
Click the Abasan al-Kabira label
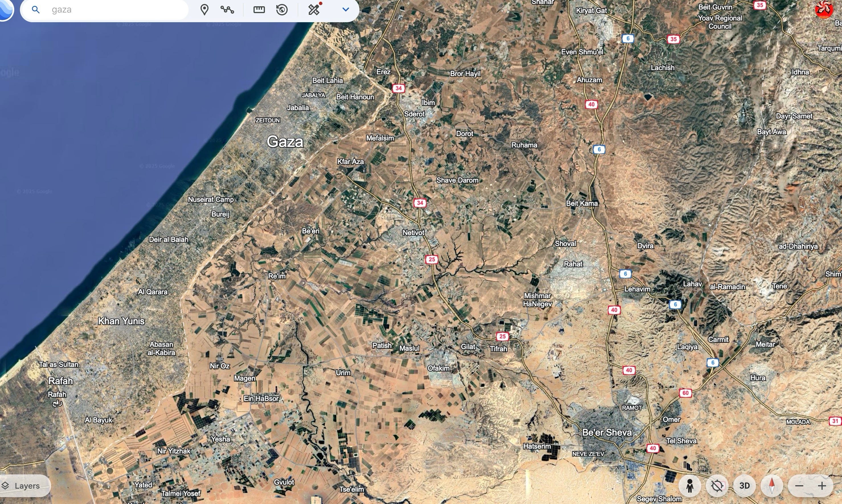pyautogui.click(x=161, y=349)
